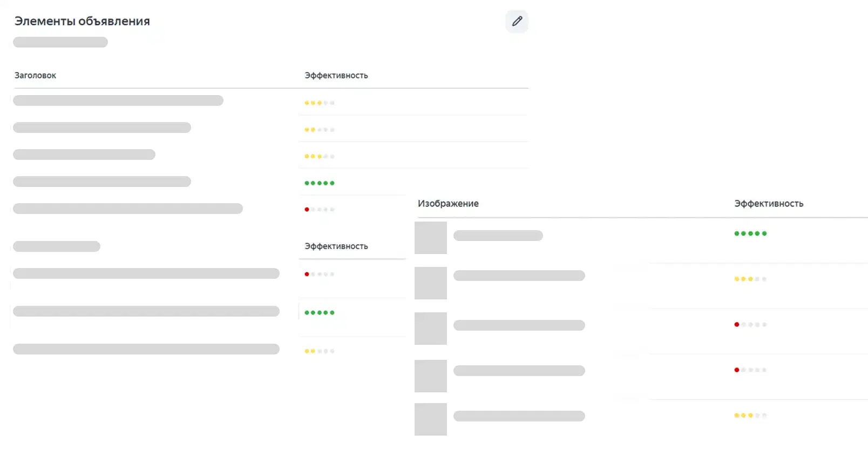Screen dimensions: 868x455
Task: Open the pencil edit icon for Элементы объявления
Action: pos(517,22)
